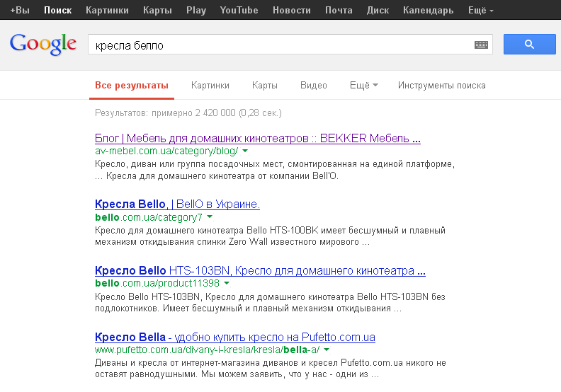The image size is (561, 392).
Task: Expand green arrow next to bello.com.ua/product11398
Action: pos(227,283)
